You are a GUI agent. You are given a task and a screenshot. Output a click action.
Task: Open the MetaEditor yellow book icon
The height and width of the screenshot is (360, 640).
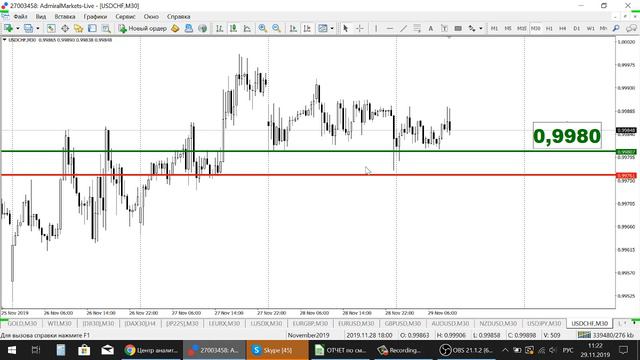175,28
